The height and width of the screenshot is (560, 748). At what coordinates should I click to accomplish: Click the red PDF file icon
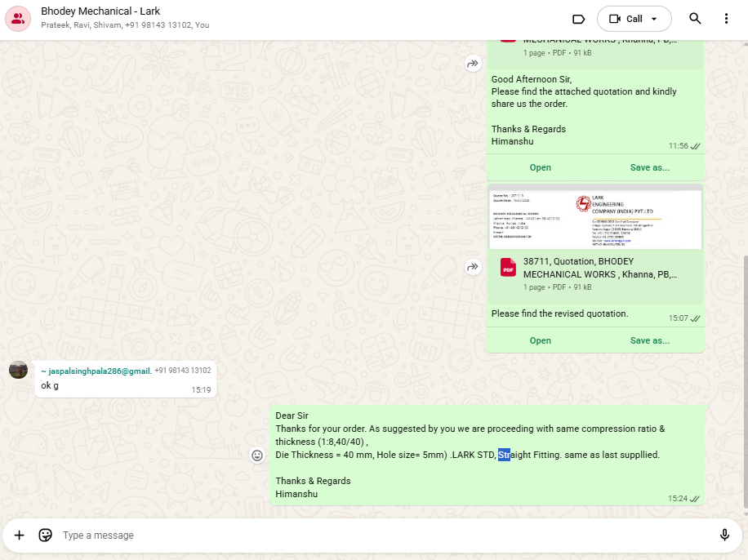508,267
